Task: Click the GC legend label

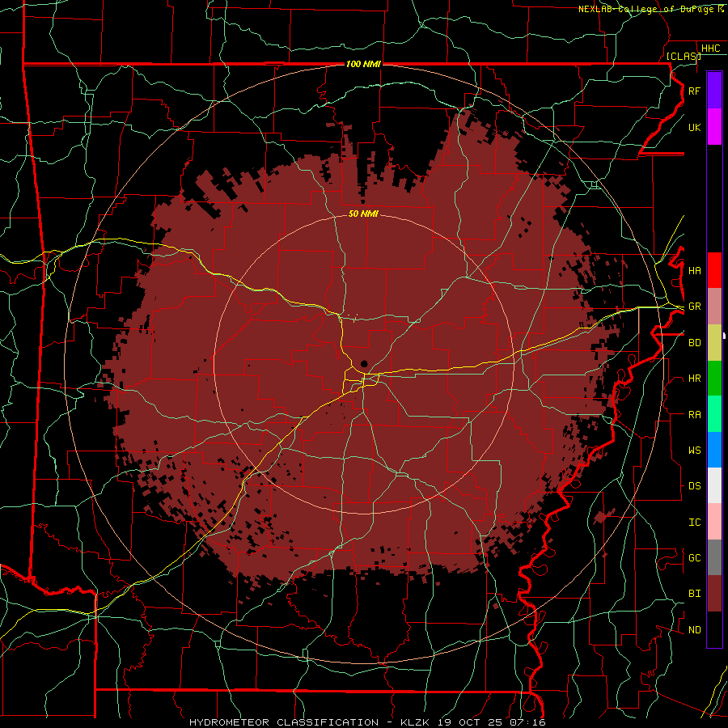Action: [694, 558]
